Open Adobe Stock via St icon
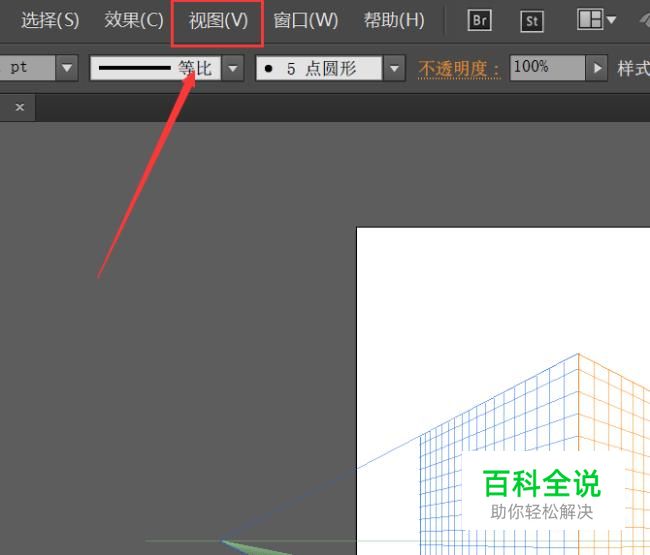 [x=532, y=21]
